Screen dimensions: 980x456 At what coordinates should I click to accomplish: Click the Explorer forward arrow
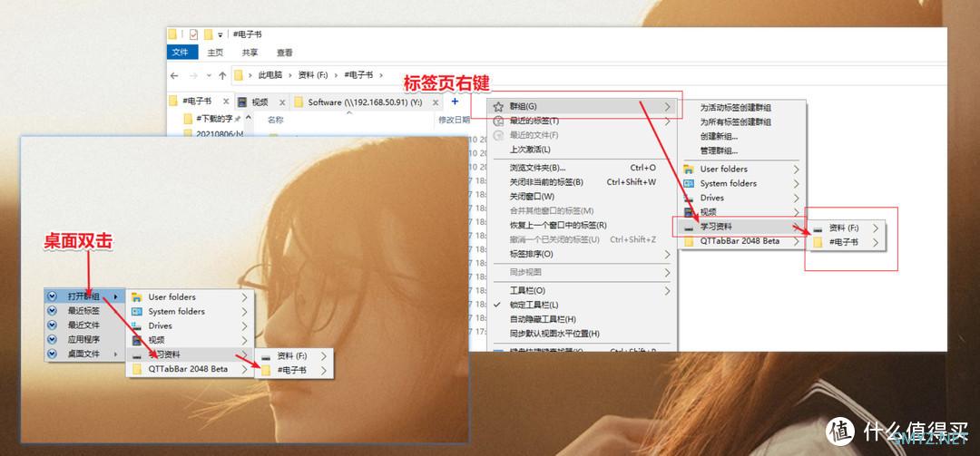pos(194,75)
